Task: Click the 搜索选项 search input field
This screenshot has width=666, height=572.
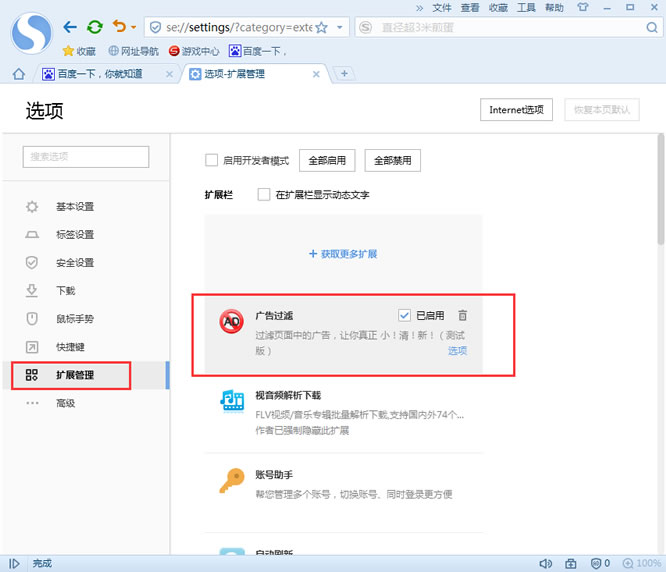Action: [86, 156]
